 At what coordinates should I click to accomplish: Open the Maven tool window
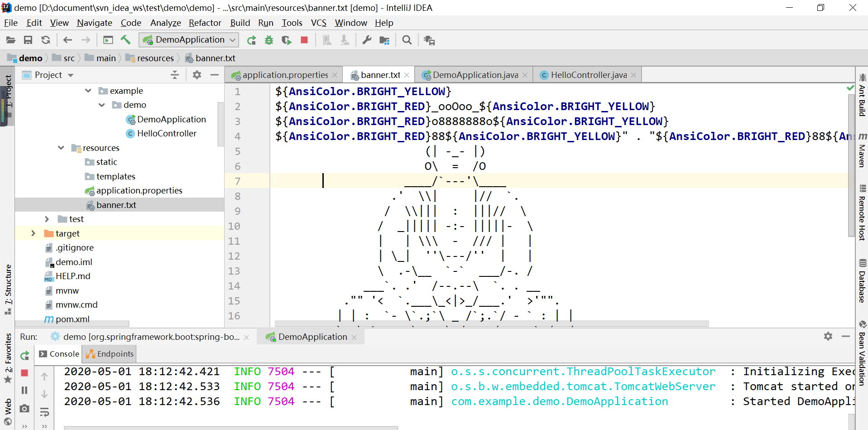pos(862,150)
